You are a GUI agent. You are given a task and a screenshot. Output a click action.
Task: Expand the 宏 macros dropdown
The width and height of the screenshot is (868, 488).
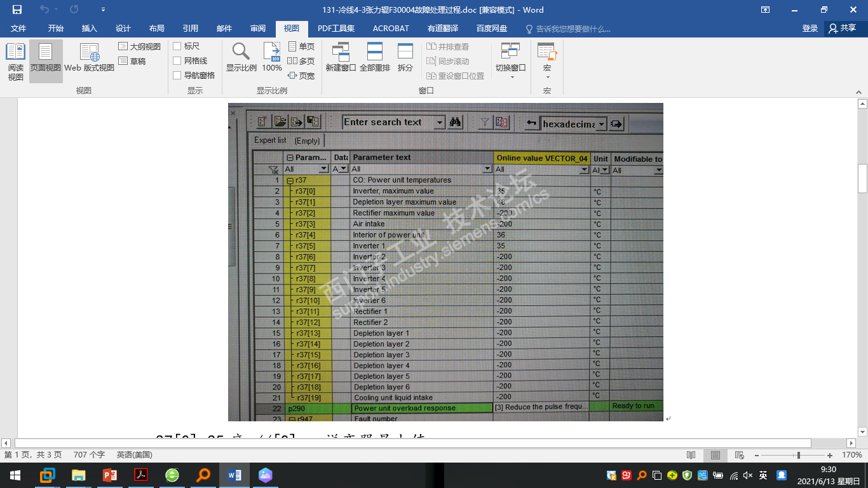tap(547, 60)
